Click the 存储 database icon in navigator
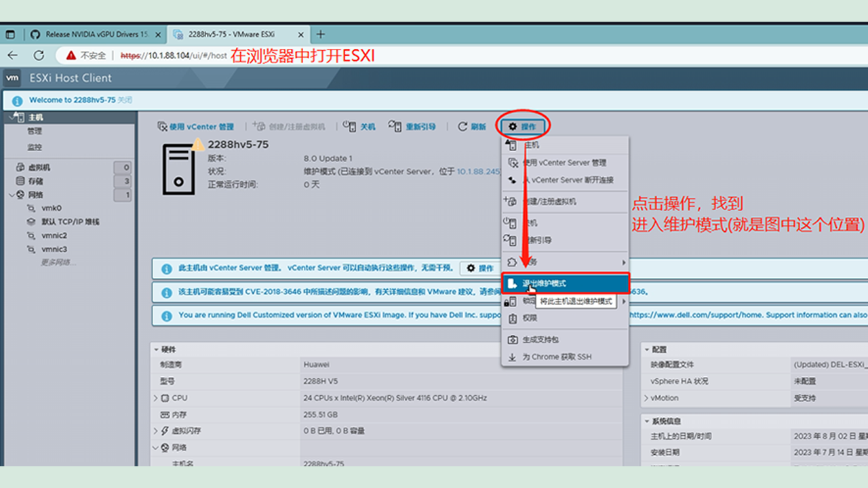868x488 pixels. pos(20,181)
